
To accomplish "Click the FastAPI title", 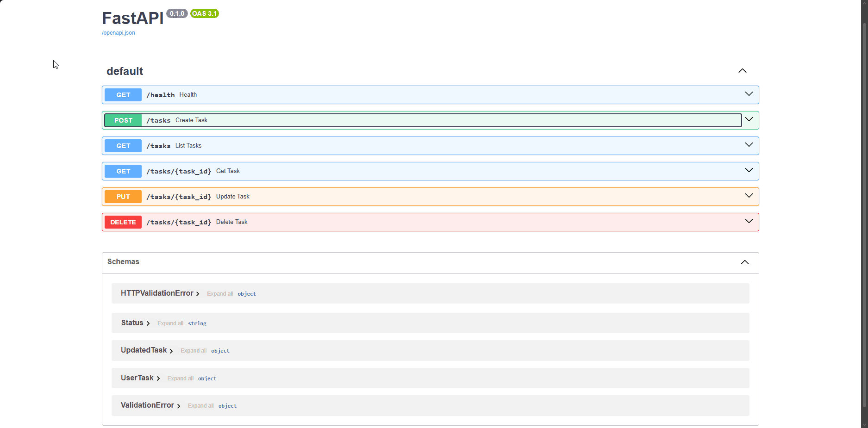I will click(x=133, y=19).
